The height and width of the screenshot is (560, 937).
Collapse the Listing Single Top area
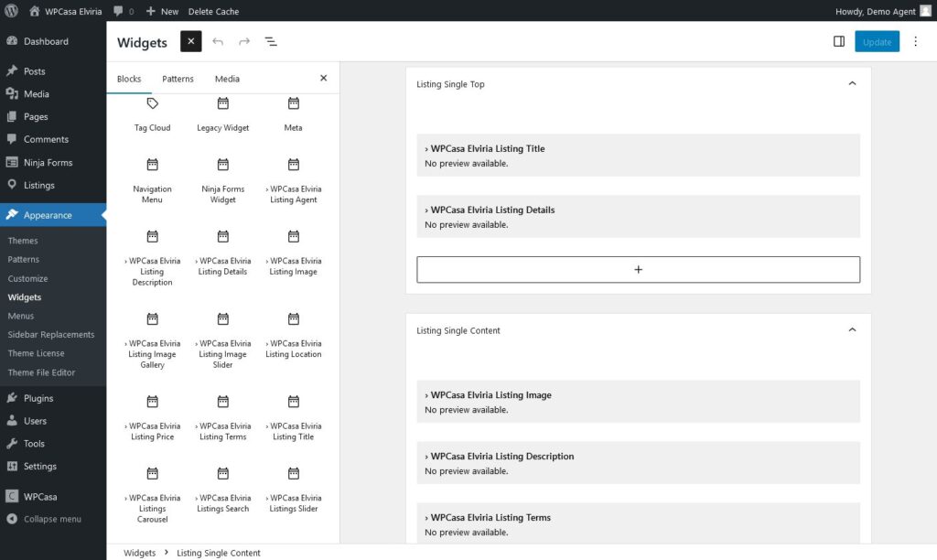point(852,84)
